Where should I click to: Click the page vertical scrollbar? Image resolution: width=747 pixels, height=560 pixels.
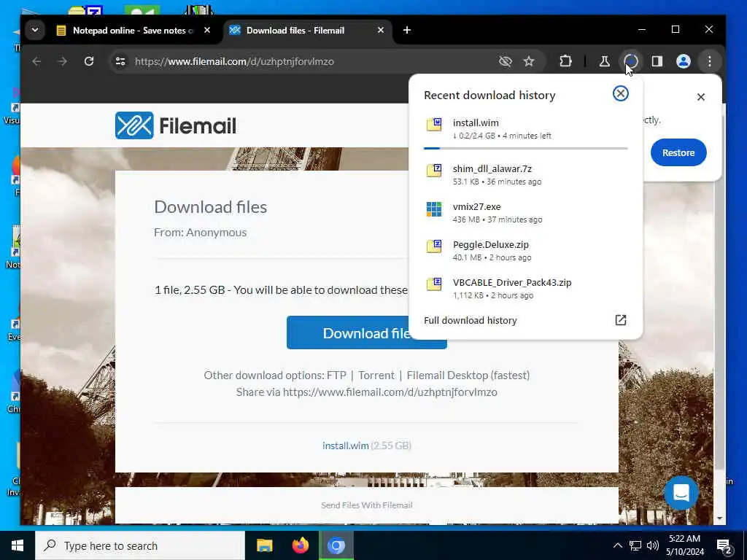click(719, 286)
